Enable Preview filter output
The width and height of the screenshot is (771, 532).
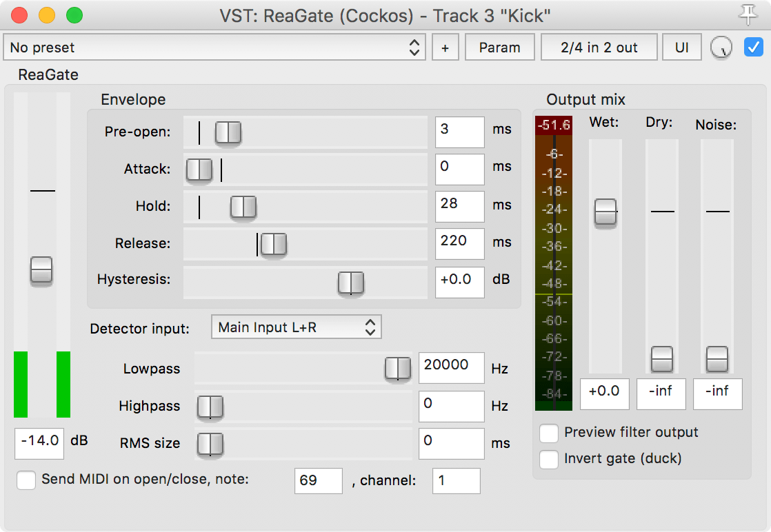tap(549, 433)
